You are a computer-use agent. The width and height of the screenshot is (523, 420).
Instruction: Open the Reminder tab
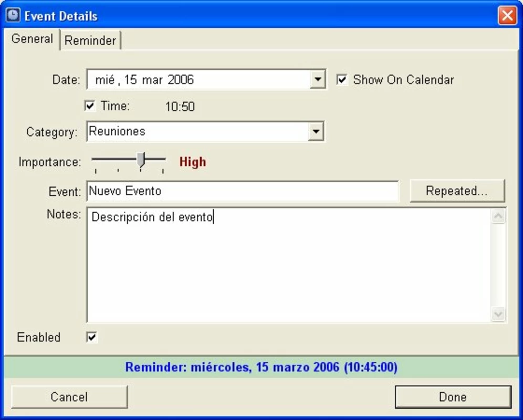pos(90,40)
